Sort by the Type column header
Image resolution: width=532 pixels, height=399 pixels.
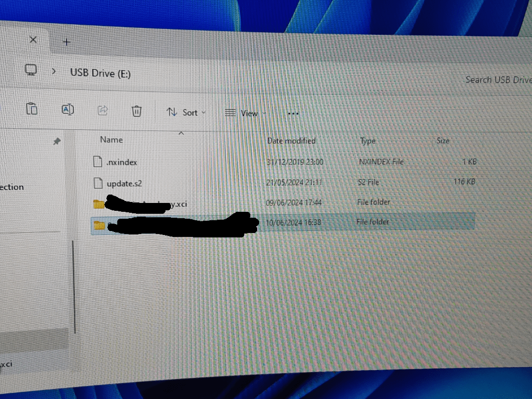(367, 141)
